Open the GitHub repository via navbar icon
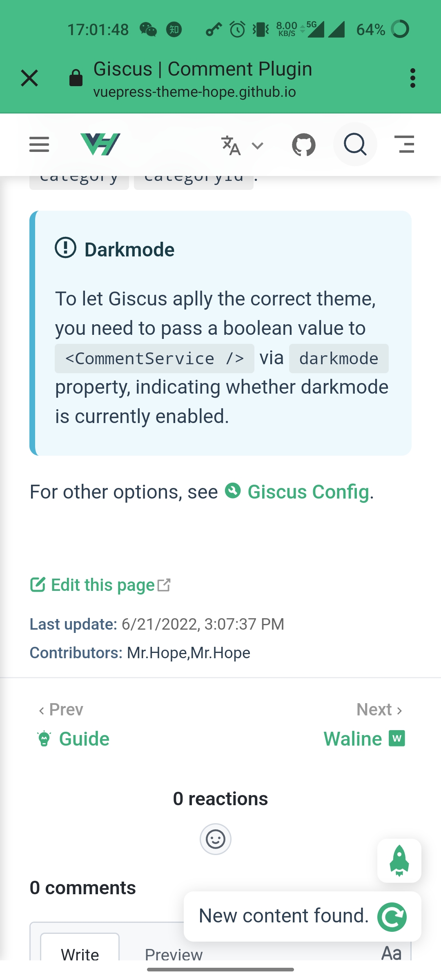The image size is (441, 980). (304, 145)
